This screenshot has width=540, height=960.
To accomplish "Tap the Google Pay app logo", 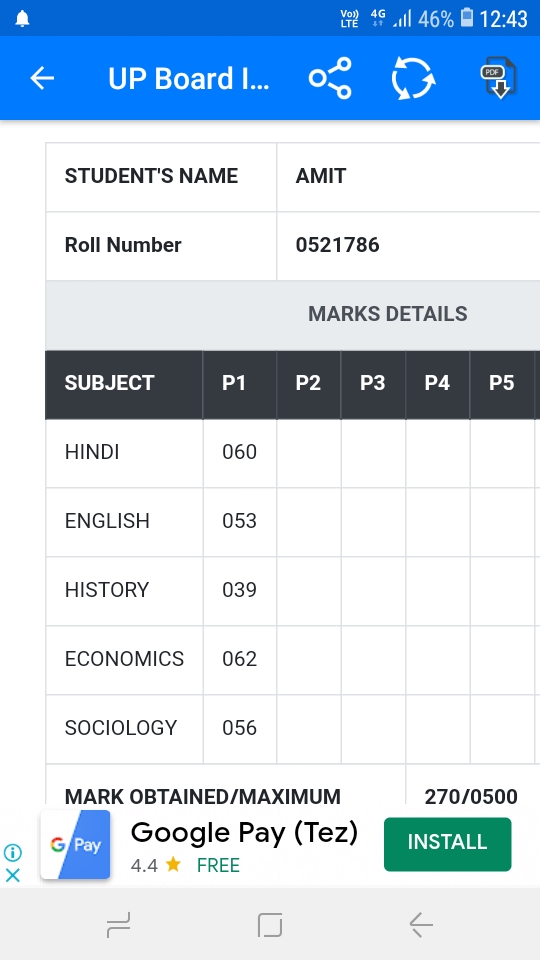I will (x=75, y=845).
